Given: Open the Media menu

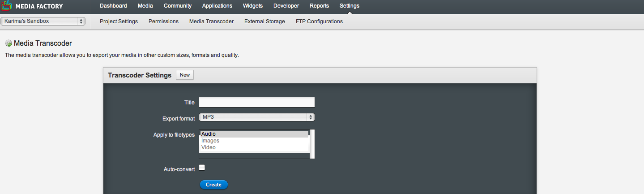Looking at the screenshot, I should (x=145, y=6).
